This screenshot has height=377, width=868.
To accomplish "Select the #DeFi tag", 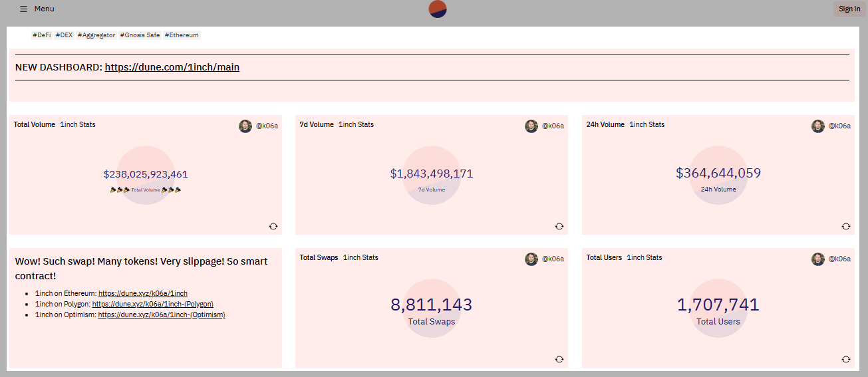I will pos(42,35).
